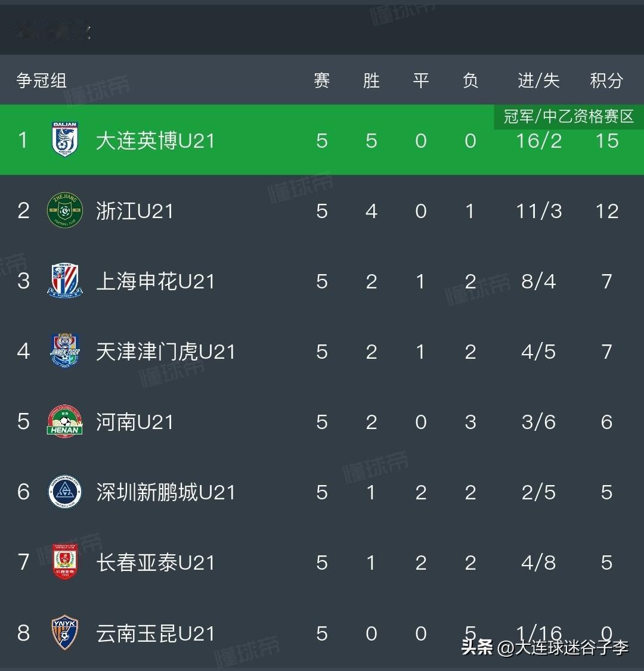Select the 深圳新鹏城U21 team name
644x671 pixels.
coord(165,492)
